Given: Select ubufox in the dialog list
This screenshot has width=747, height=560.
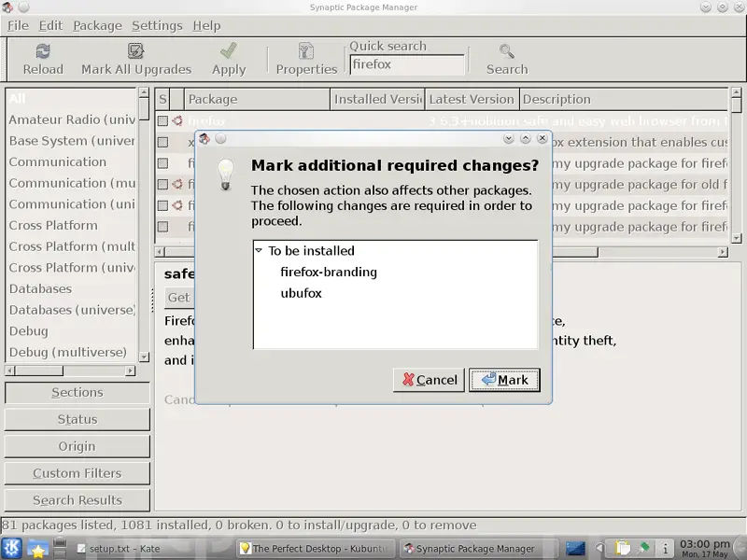Looking at the screenshot, I should point(301,293).
